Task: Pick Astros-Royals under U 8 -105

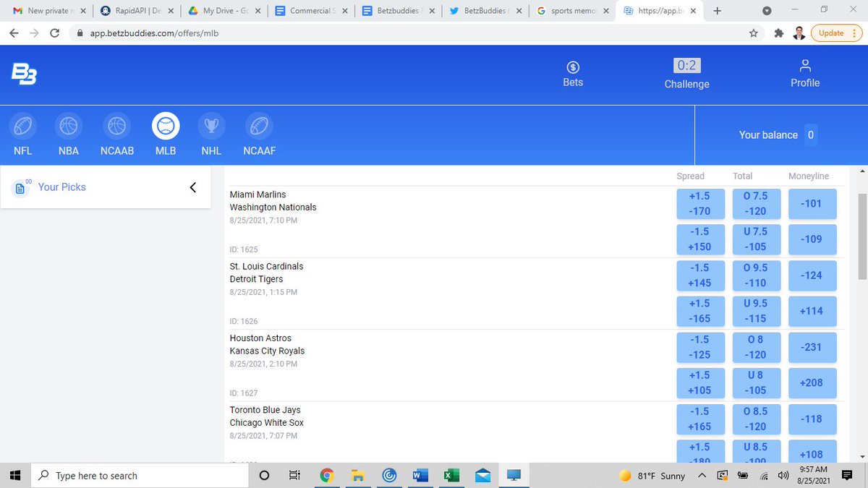Action: pyautogui.click(x=755, y=382)
